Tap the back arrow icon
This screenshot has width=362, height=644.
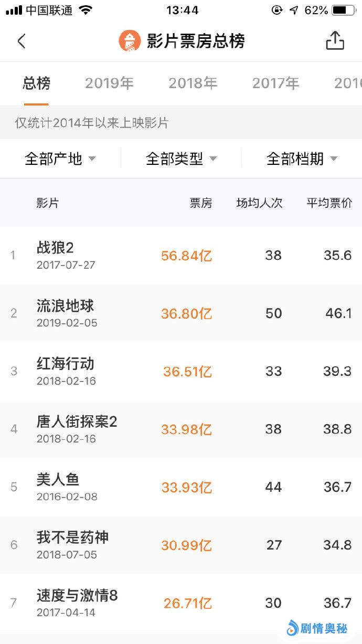[22, 41]
